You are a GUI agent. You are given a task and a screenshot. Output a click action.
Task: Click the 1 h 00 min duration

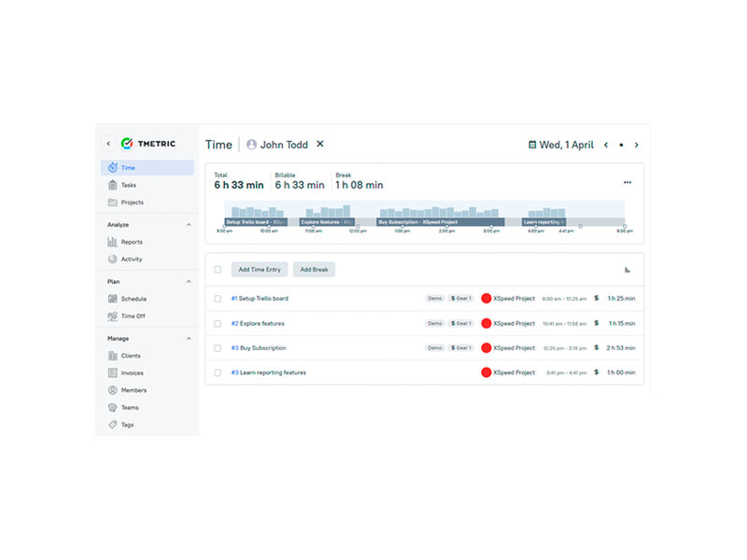(x=621, y=372)
